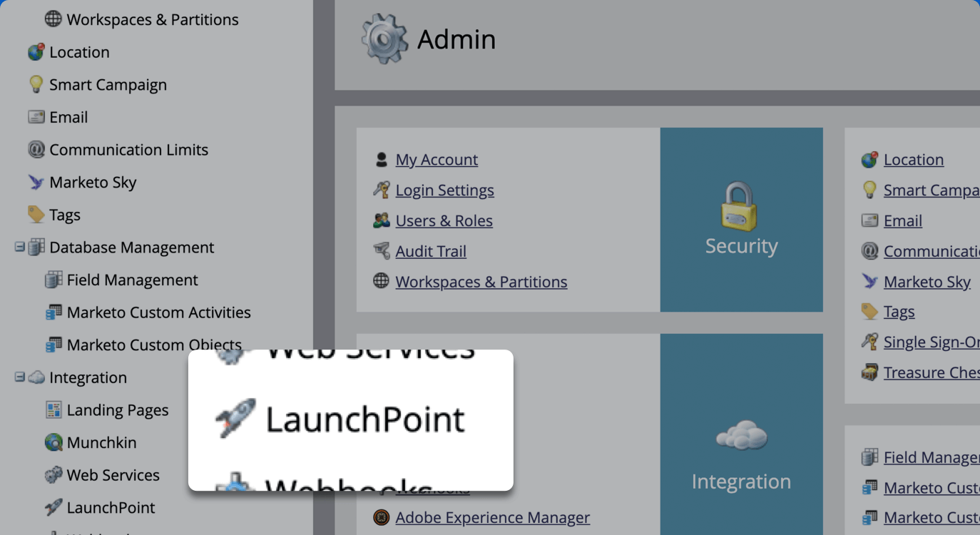Image resolution: width=980 pixels, height=535 pixels.
Task: Select Database Management label in sidebar tree
Action: [x=132, y=248]
